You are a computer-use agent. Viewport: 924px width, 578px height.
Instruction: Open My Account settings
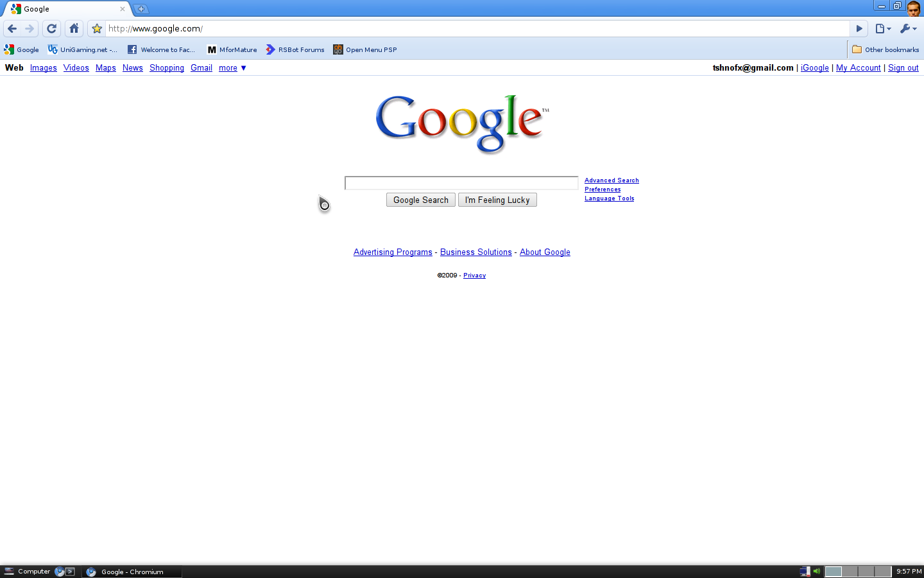coord(859,67)
